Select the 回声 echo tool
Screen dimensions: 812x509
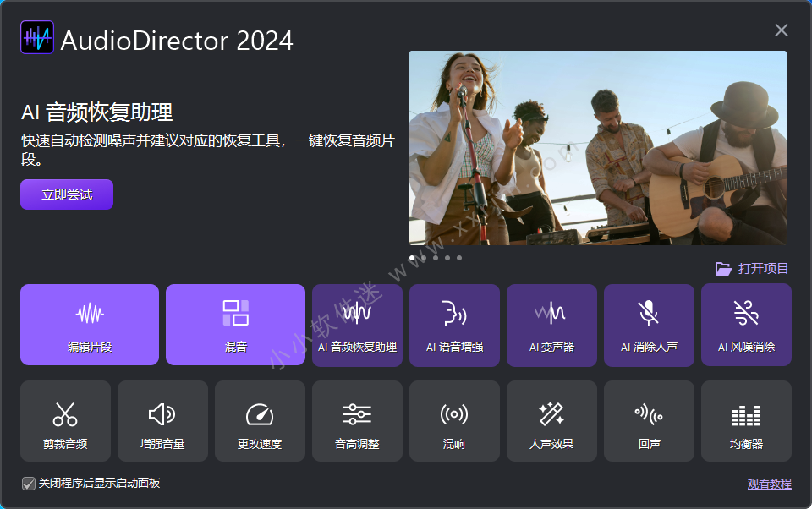[649, 420]
